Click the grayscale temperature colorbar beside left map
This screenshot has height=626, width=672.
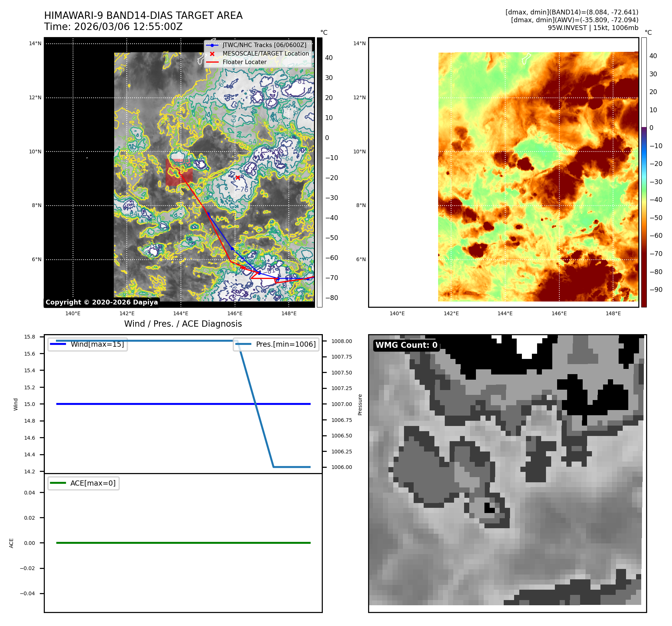tap(320, 172)
